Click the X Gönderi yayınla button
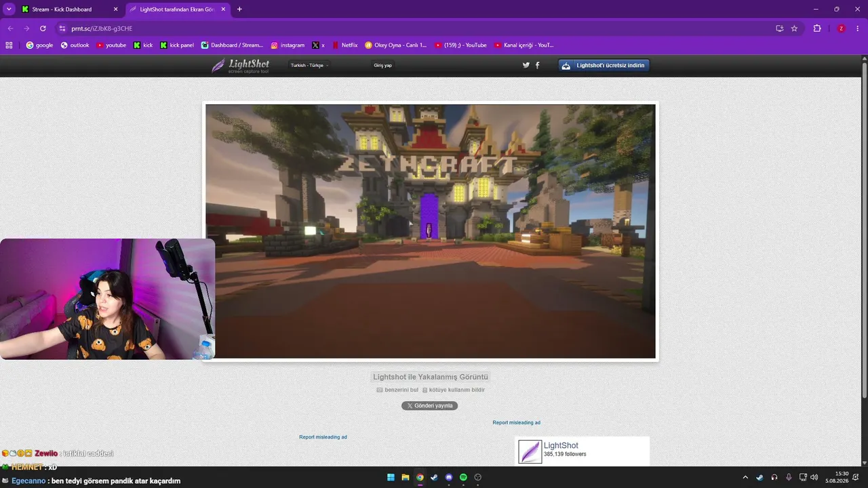Viewport: 868px width, 488px height. pyautogui.click(x=429, y=405)
